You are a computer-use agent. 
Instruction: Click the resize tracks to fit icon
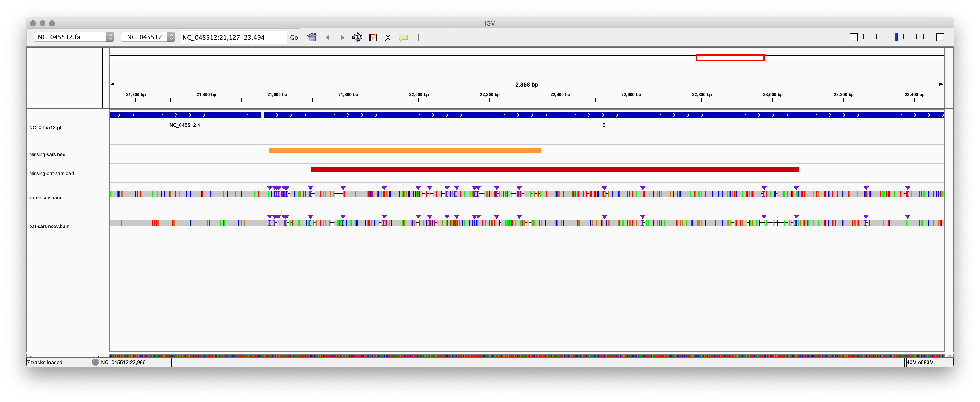pyautogui.click(x=388, y=37)
